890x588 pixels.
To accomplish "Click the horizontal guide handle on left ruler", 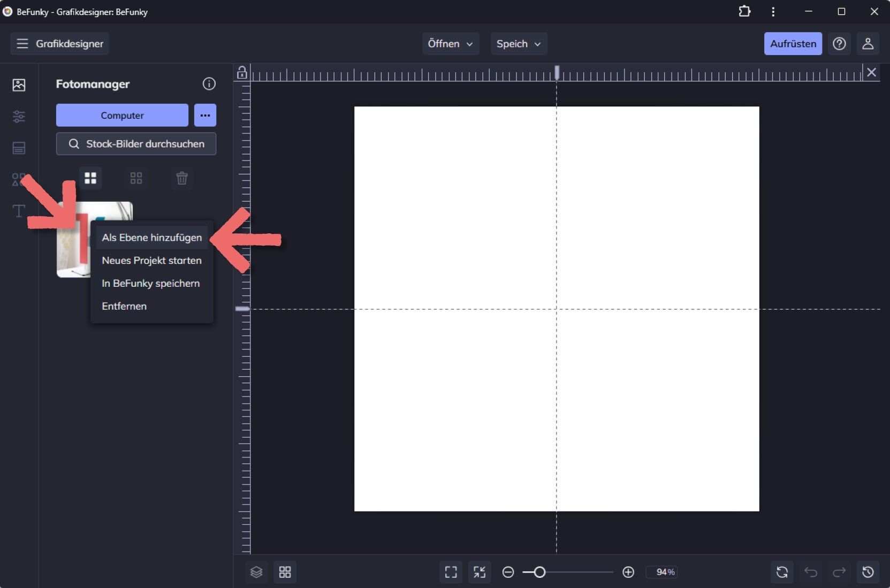I will [242, 309].
